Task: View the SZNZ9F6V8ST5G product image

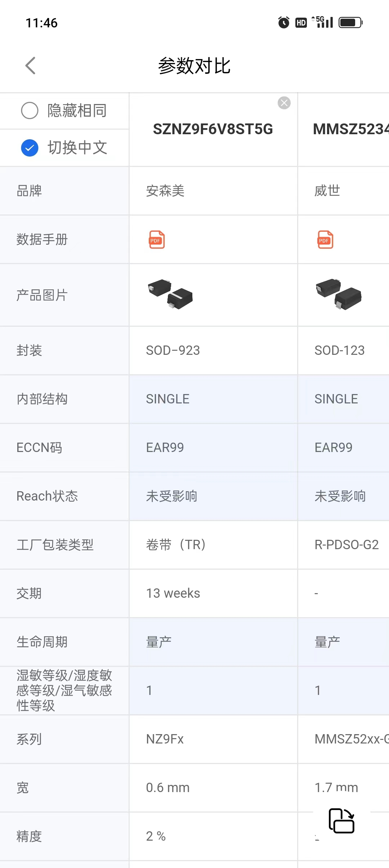Action: click(x=170, y=294)
